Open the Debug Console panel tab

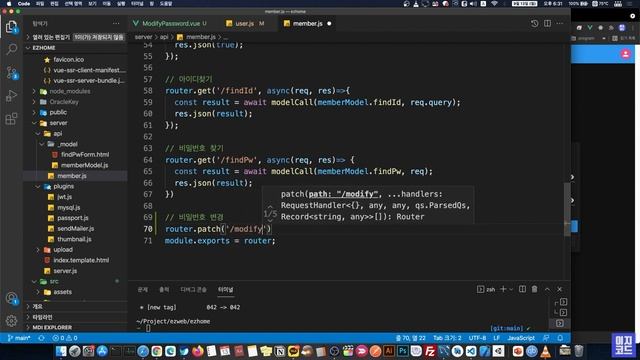pyautogui.click(x=193, y=289)
